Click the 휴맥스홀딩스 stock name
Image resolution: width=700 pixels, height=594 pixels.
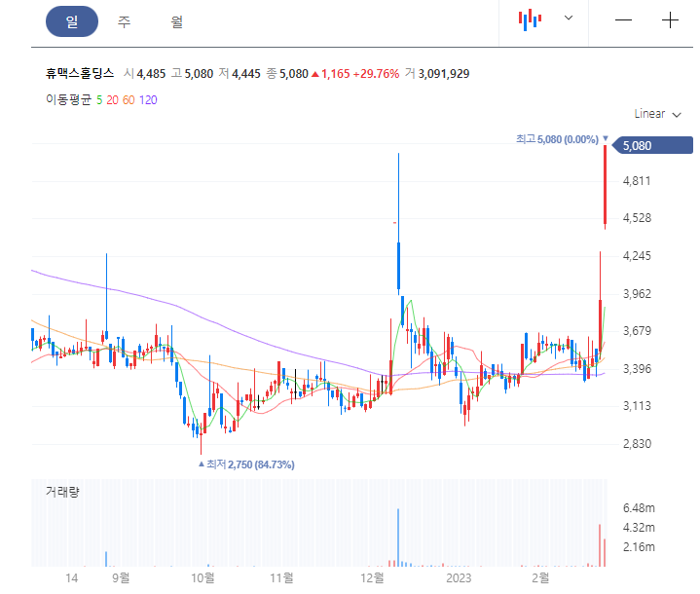point(80,73)
